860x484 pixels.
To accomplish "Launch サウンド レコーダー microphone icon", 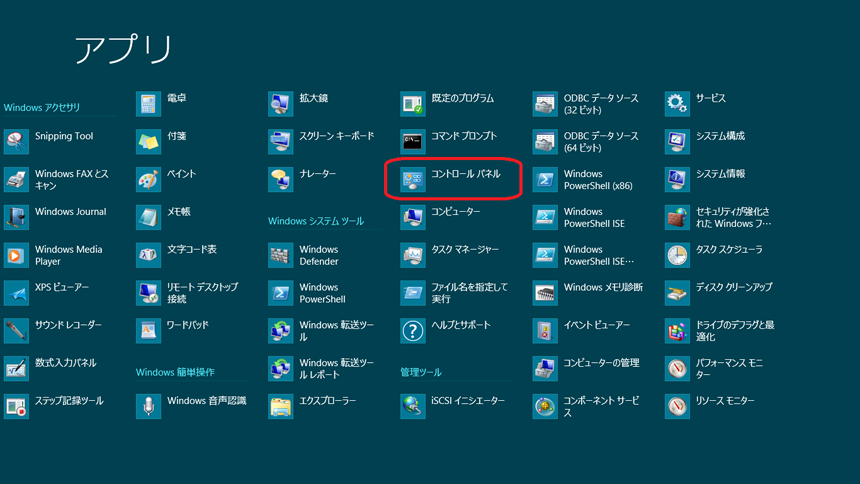I will [16, 331].
